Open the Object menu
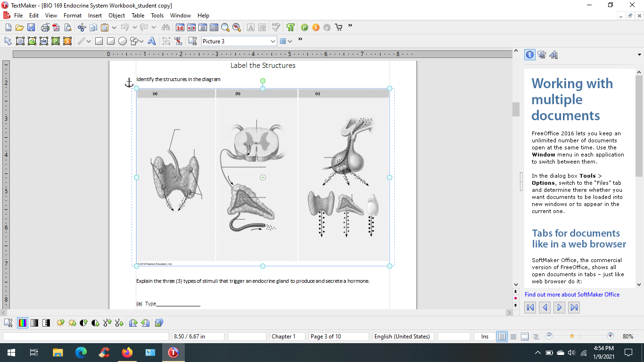The image size is (644, 362). (x=116, y=16)
